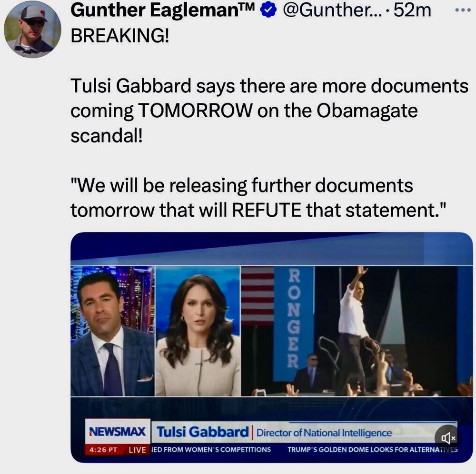Click the BREAKING! headline text
This screenshot has height=474, width=476.
[120, 36]
